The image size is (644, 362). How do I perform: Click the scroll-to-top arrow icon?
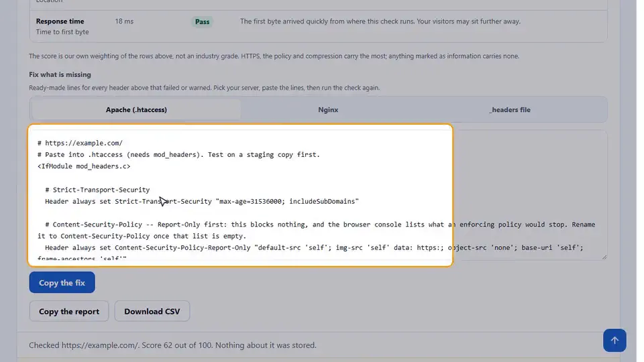point(614,341)
